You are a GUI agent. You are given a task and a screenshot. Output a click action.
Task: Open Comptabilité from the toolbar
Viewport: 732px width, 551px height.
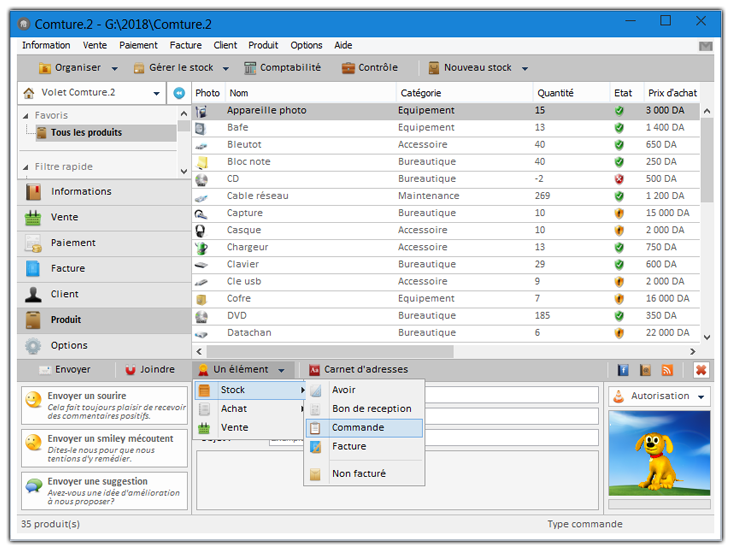[x=283, y=68]
